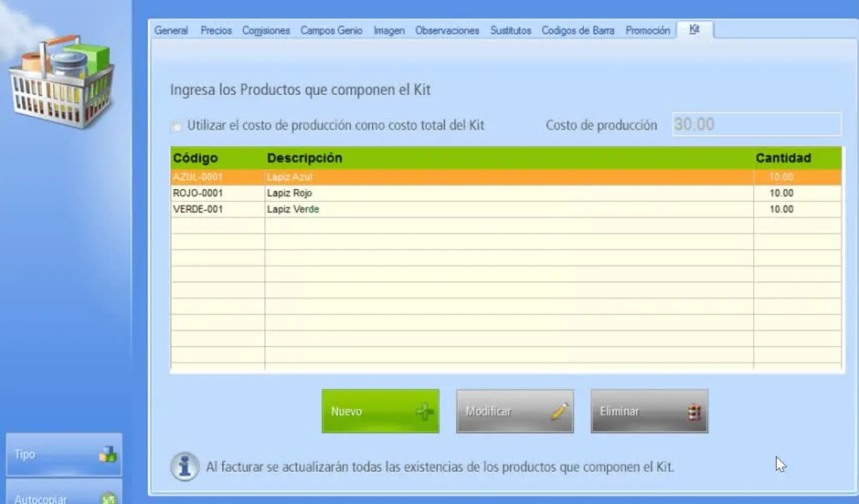This screenshot has width=859, height=504.
Task: Click the barrel icon on Eliminar
Action: tap(695, 412)
